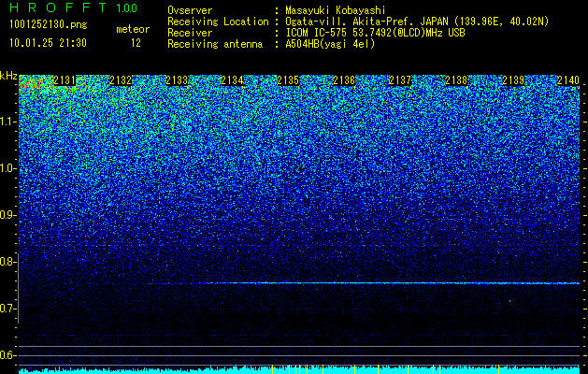This screenshot has width=588, height=374.
Task: Select the 2138 time marker
Action: pyautogui.click(x=456, y=80)
